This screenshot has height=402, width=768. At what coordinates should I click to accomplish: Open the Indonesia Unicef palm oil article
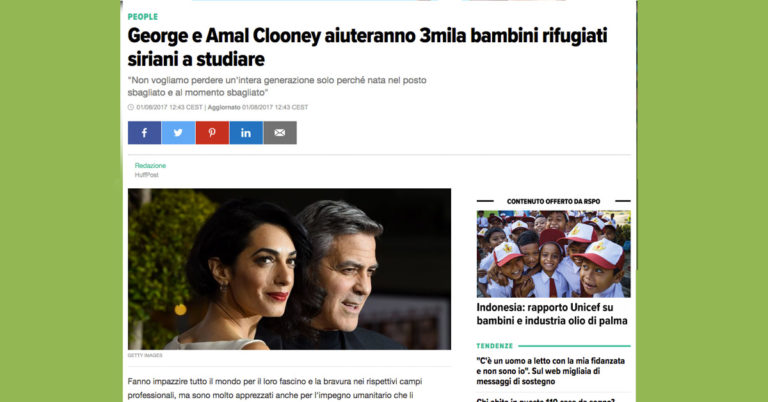point(552,314)
